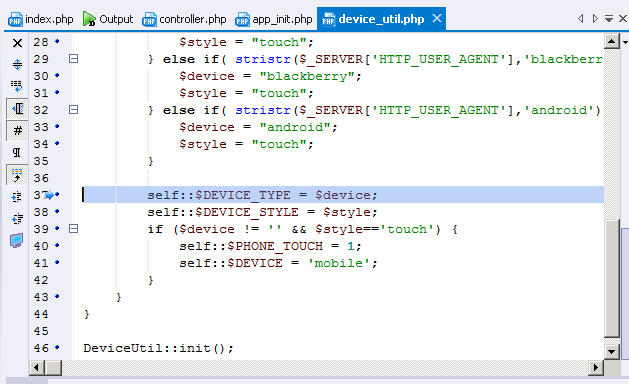Click the text "self::$DEVICE_STYLE = $style;"
Screen dimensions: 629x384
click(262, 212)
